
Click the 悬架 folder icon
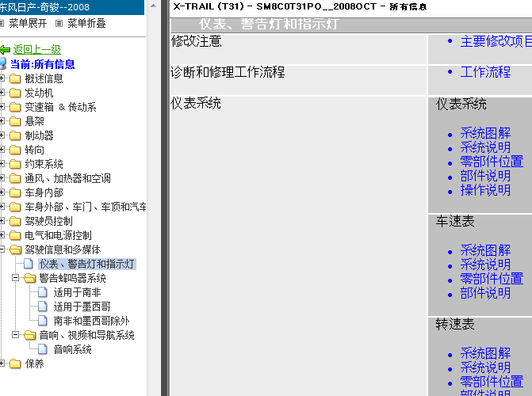(15, 122)
